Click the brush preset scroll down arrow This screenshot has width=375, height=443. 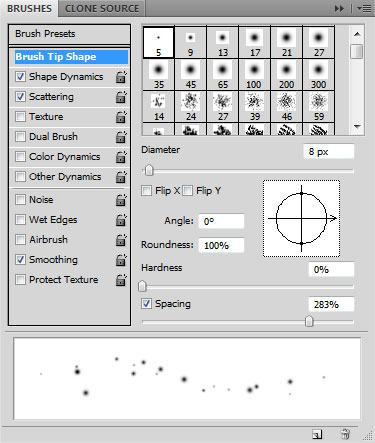click(357, 127)
